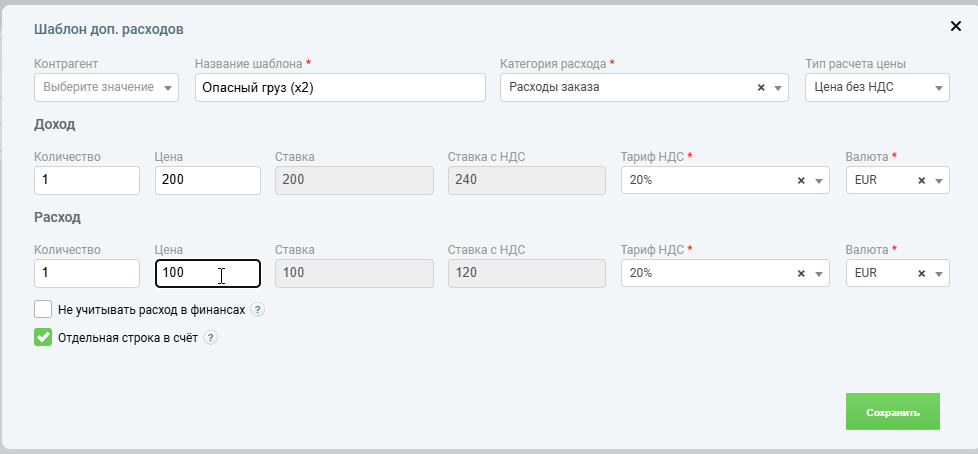Screen dimensions: 978x454
Task: Uncheck Отдельная строка в счёт checkbox
Action: pyautogui.click(x=43, y=337)
